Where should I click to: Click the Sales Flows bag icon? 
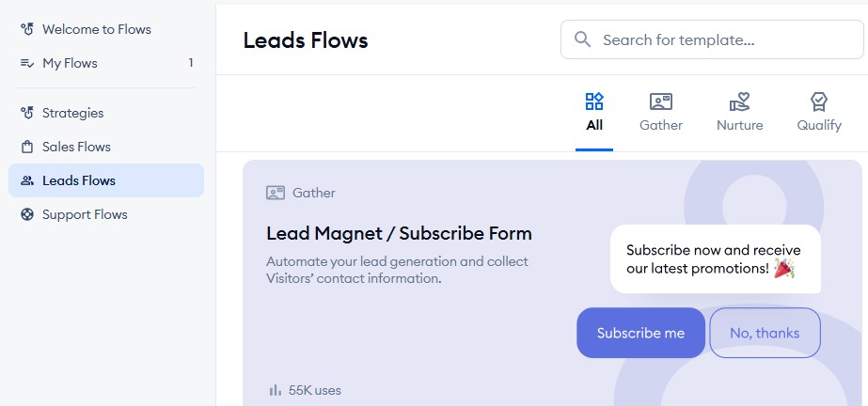[x=27, y=147]
